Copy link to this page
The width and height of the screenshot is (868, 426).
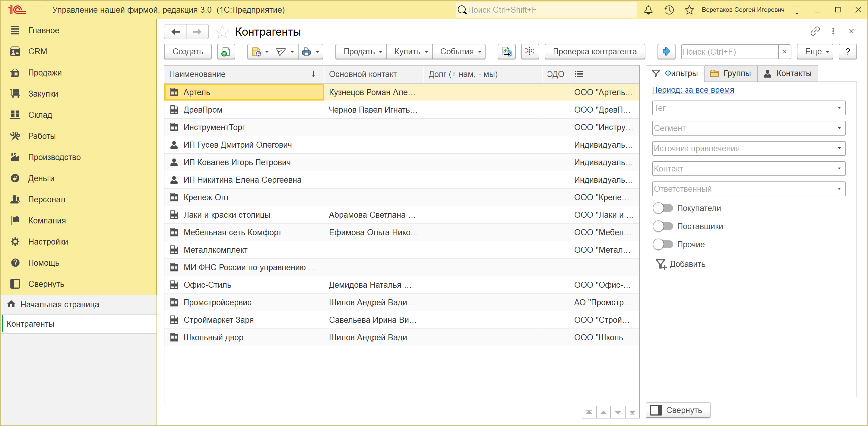(815, 31)
